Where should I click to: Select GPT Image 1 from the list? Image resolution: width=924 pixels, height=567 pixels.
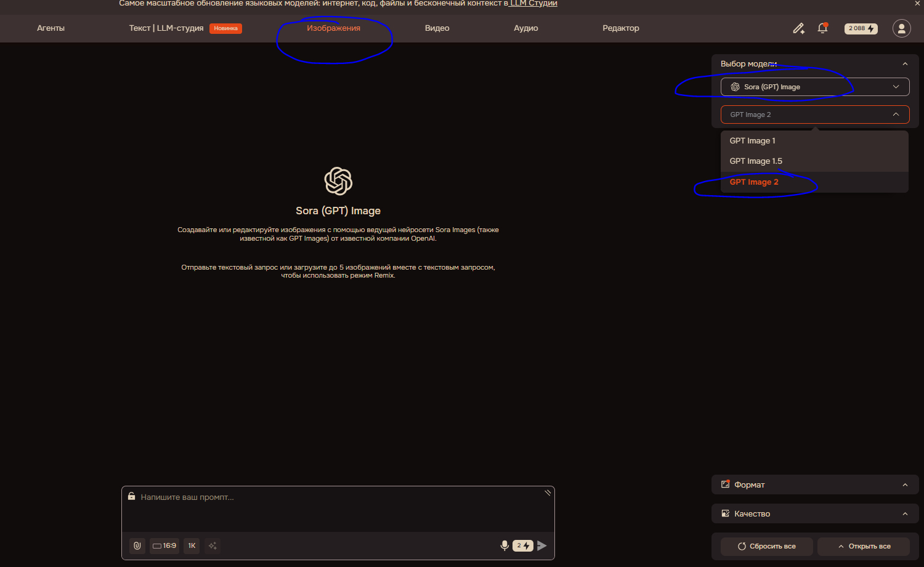tap(814, 141)
